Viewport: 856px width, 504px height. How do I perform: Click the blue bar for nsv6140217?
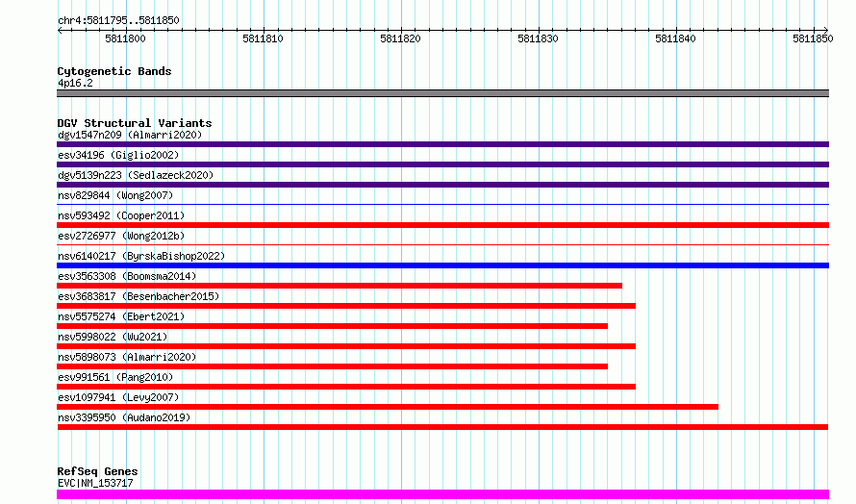point(442,265)
